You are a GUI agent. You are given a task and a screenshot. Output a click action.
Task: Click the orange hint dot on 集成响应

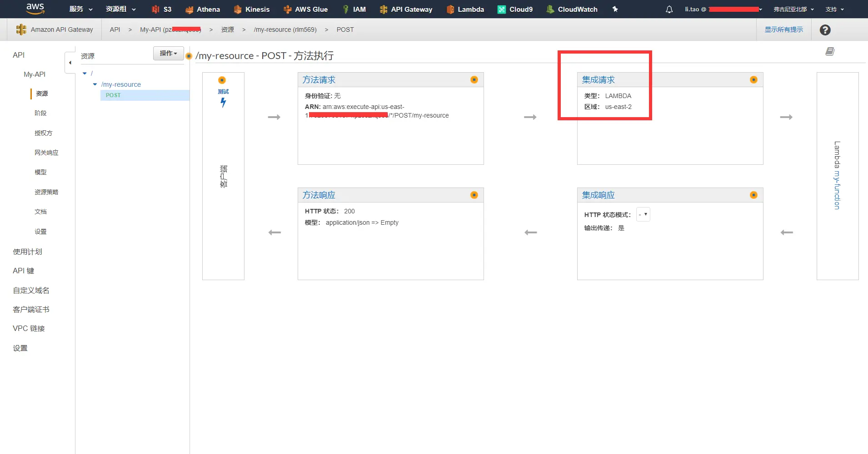click(753, 195)
